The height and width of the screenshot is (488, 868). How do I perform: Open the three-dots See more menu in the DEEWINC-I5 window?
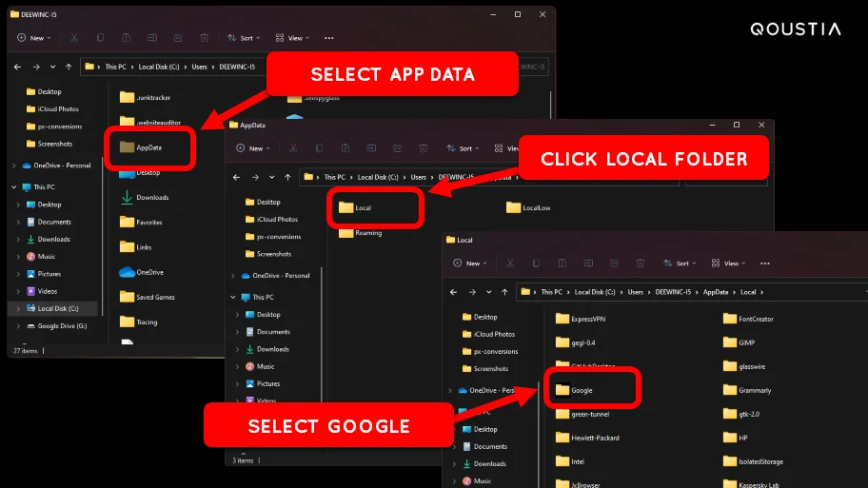click(x=328, y=38)
